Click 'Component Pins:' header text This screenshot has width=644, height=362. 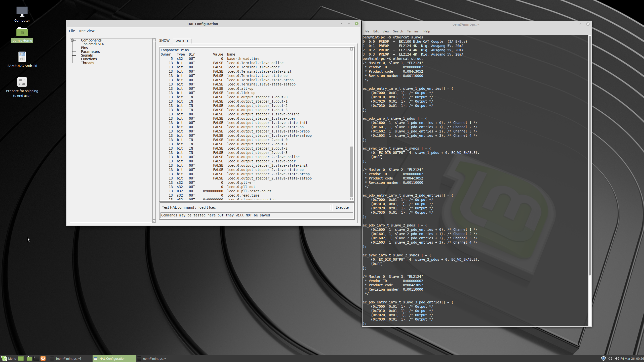(176, 50)
